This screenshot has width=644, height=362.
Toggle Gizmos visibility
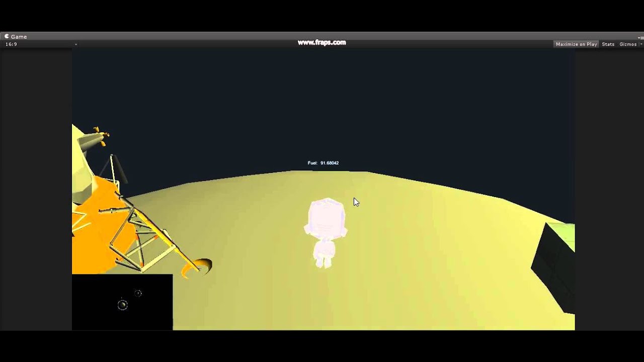coord(627,44)
